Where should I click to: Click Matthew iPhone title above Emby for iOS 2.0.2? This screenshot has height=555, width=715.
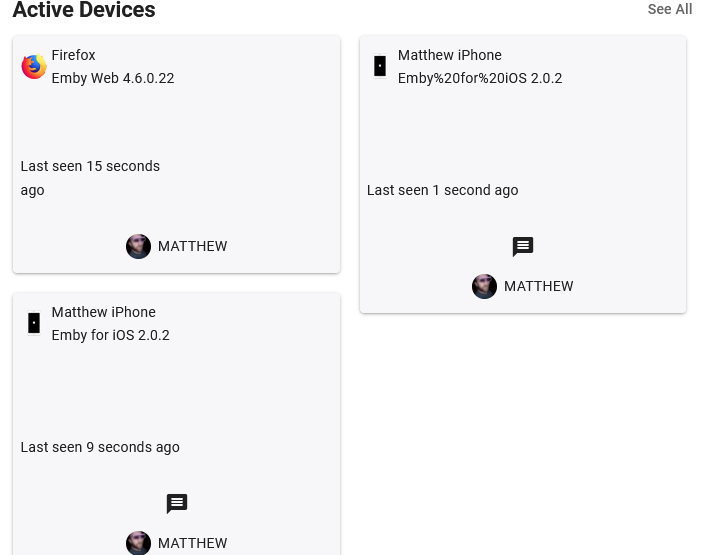tap(104, 312)
